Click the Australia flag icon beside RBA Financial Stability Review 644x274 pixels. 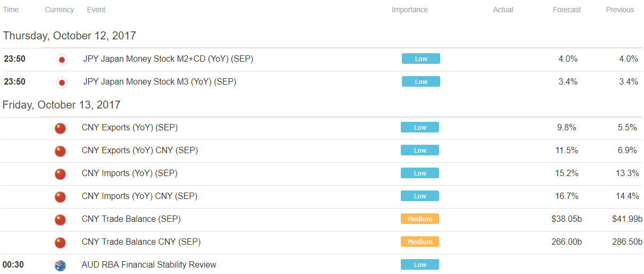tap(60, 265)
